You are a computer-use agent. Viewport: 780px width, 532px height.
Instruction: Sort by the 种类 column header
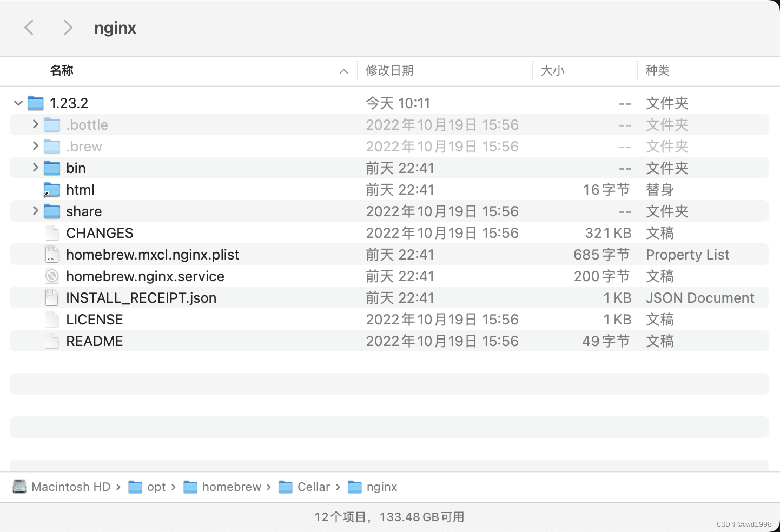coord(658,70)
